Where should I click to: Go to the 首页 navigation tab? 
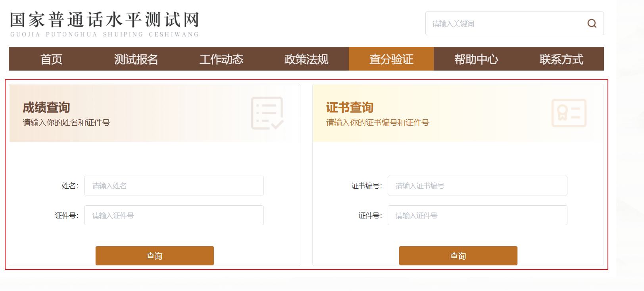click(x=51, y=59)
